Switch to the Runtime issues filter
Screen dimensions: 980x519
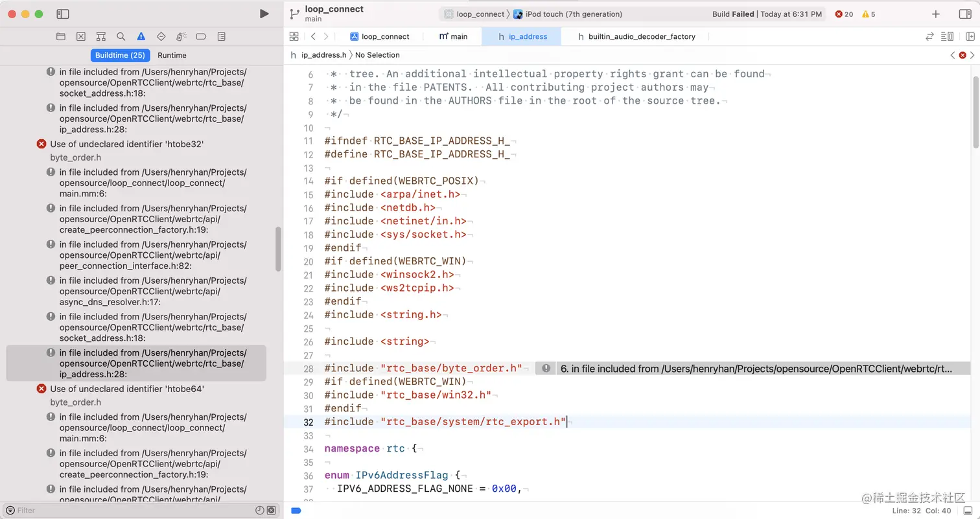(172, 55)
